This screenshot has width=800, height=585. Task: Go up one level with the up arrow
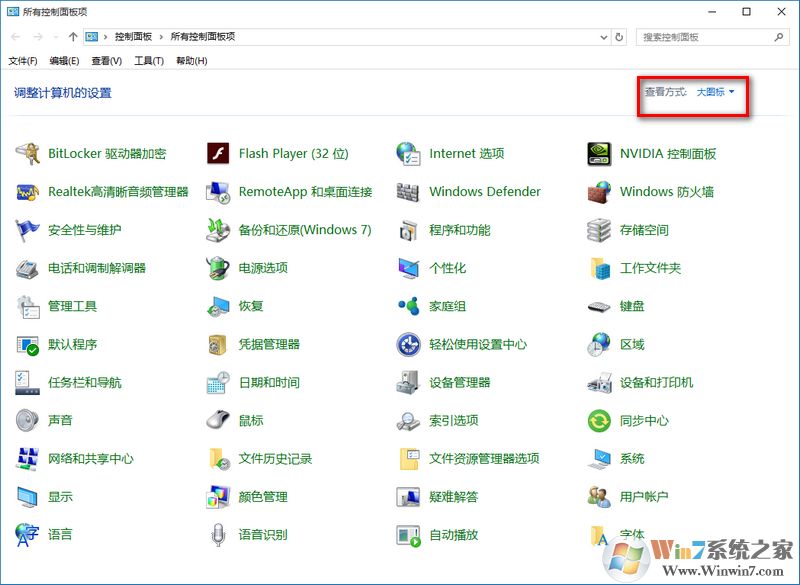73,37
